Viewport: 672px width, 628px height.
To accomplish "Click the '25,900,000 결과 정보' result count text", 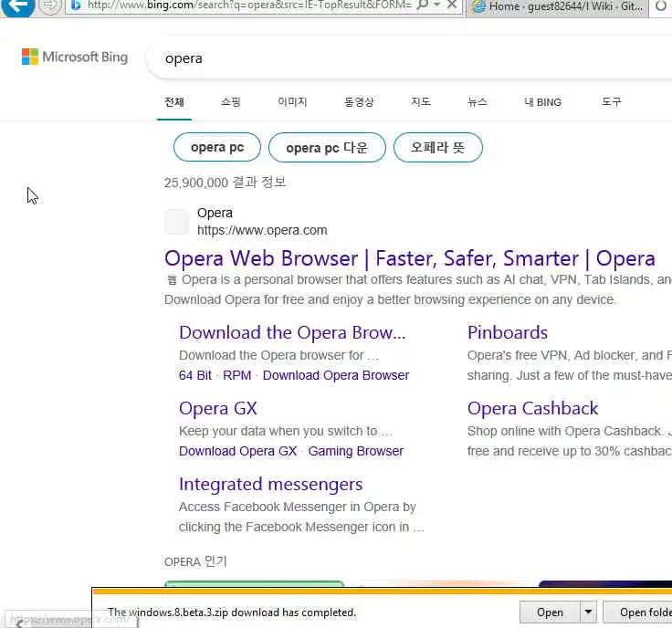I will pos(225,183).
